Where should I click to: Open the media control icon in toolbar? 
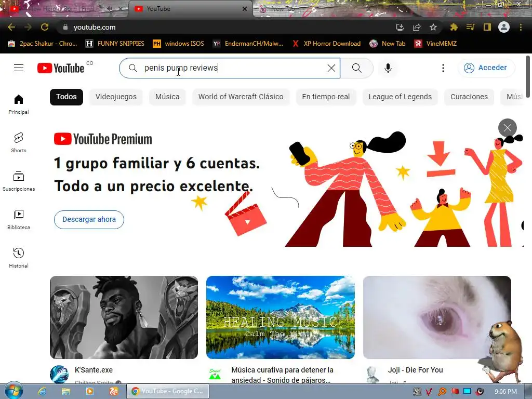point(470,27)
